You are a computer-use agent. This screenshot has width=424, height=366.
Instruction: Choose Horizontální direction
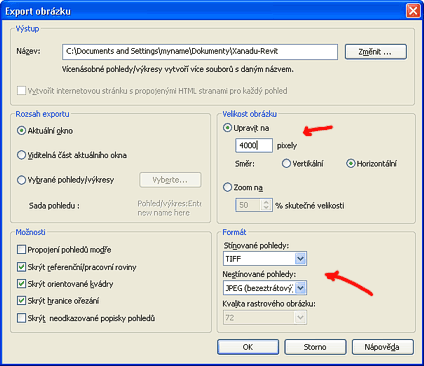[x=351, y=164]
